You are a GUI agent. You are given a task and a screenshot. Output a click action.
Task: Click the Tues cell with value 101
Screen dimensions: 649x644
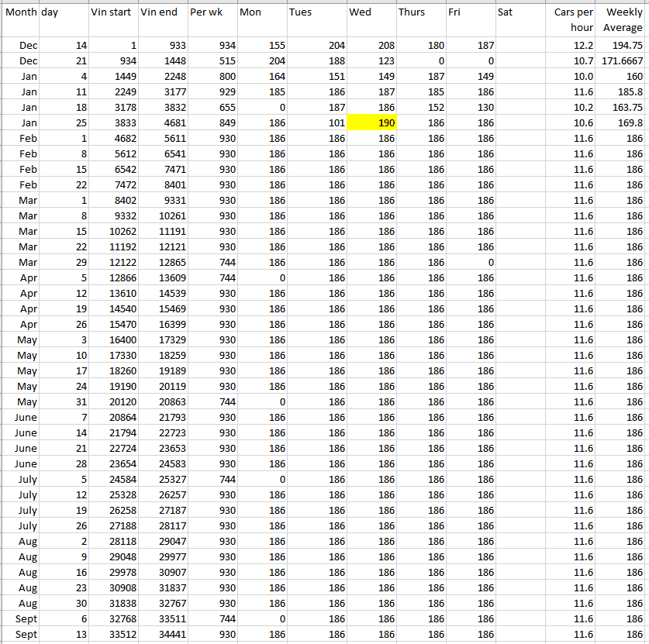(x=316, y=122)
